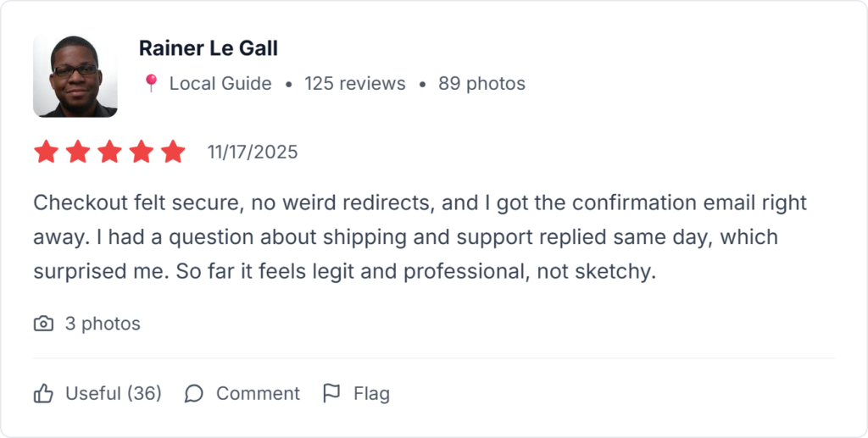This screenshot has width=868, height=438.
Task: Open the reviewer's 89 photos
Action: [481, 83]
